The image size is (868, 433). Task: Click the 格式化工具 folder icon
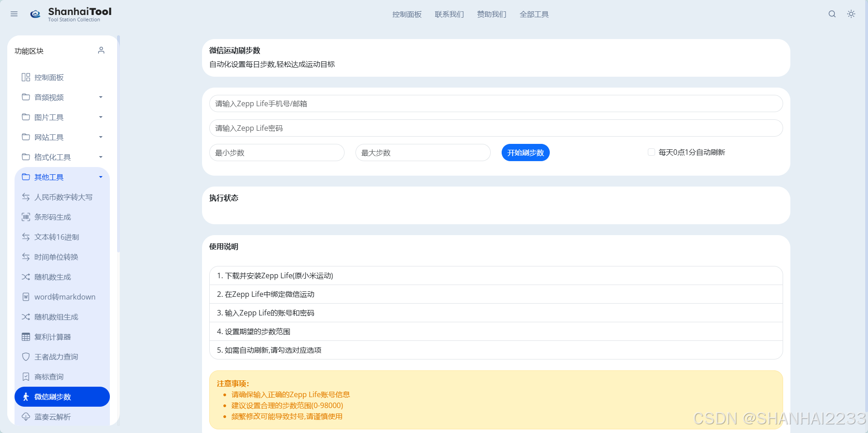point(26,157)
